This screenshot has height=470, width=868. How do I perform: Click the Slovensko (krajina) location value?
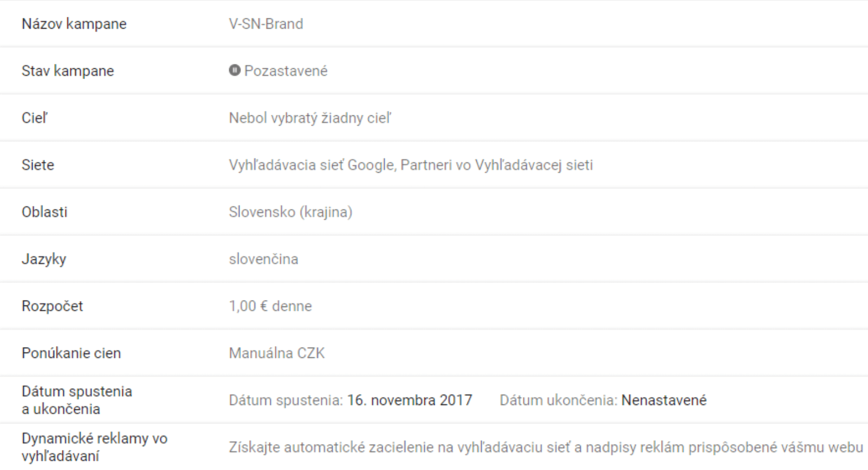pyautogui.click(x=290, y=212)
